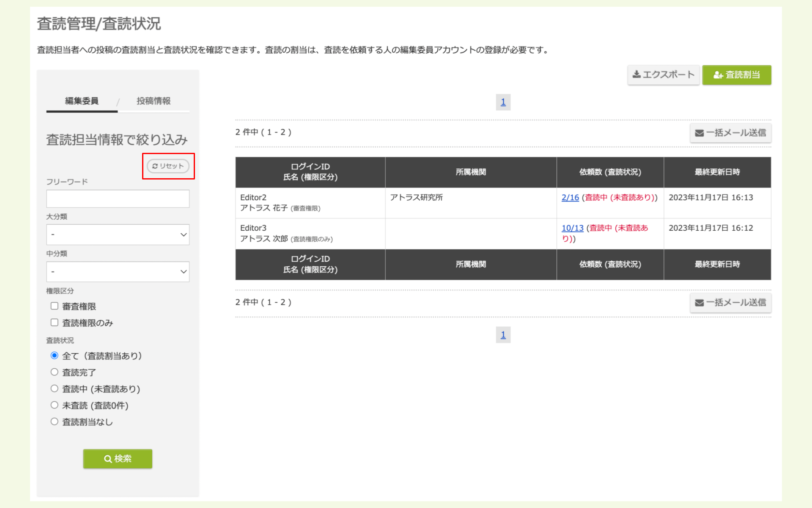Choose 未査読 (査読0件) radio option

(55, 405)
